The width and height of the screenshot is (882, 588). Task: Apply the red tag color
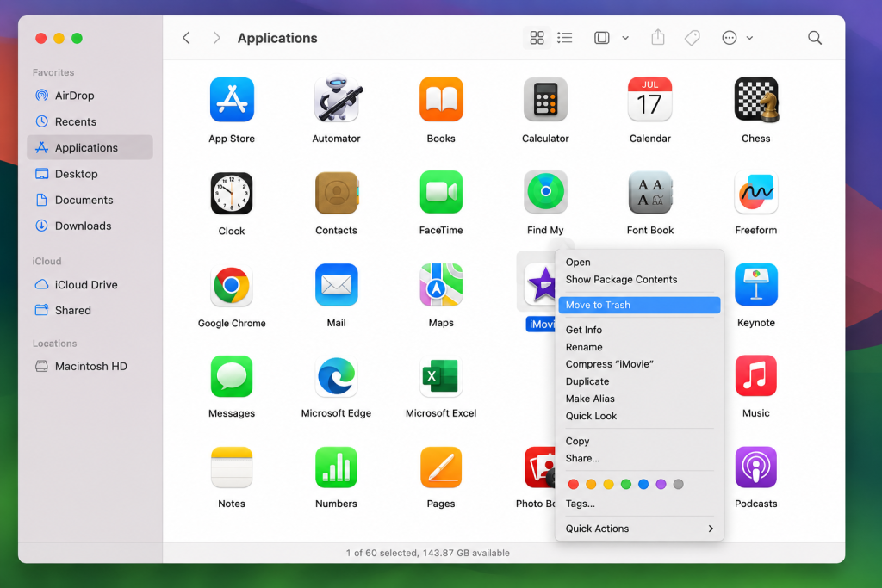click(573, 484)
